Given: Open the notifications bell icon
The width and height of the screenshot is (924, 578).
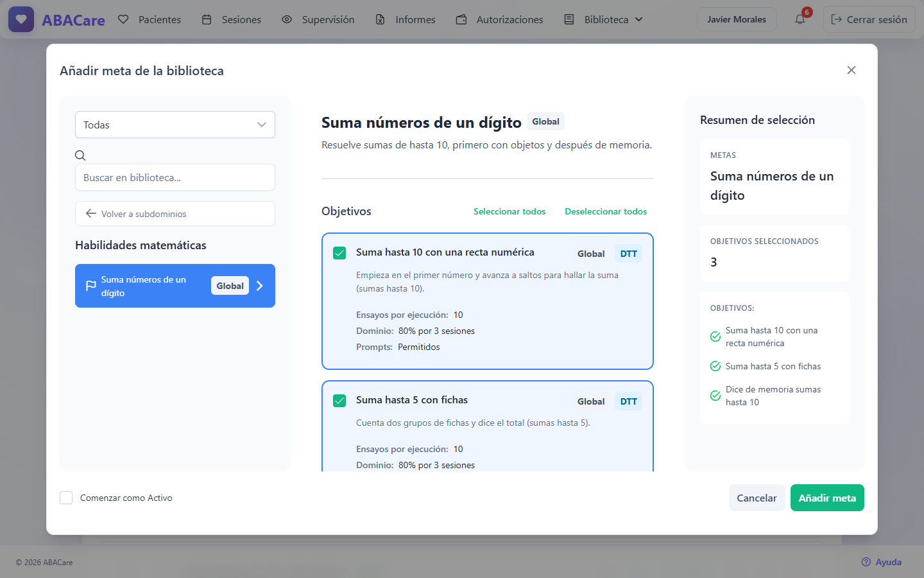Looking at the screenshot, I should click(800, 19).
